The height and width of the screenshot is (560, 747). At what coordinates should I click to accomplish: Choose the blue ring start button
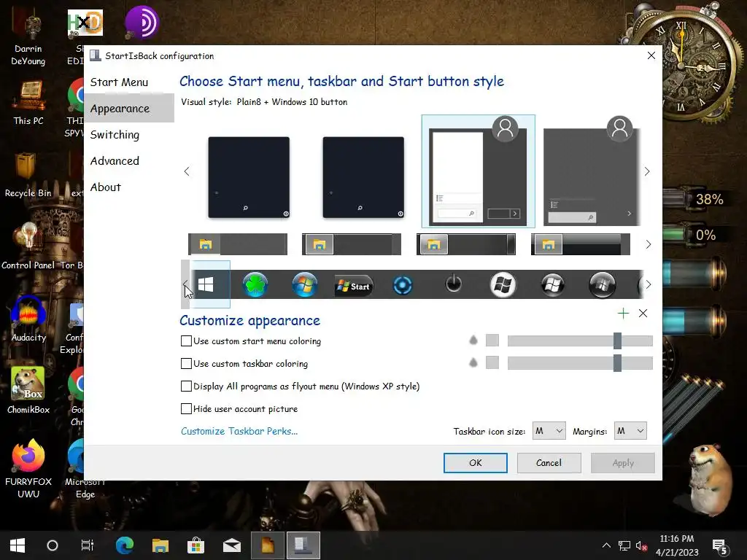[x=403, y=286]
